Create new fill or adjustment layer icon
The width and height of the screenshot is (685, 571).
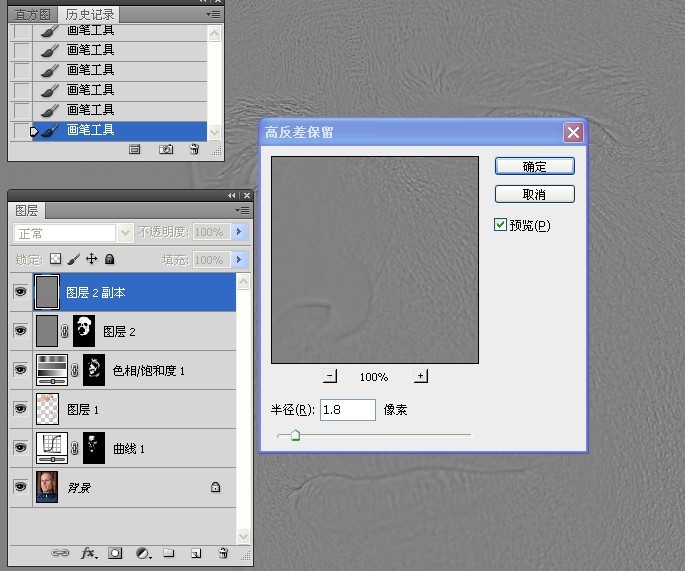tap(143, 554)
